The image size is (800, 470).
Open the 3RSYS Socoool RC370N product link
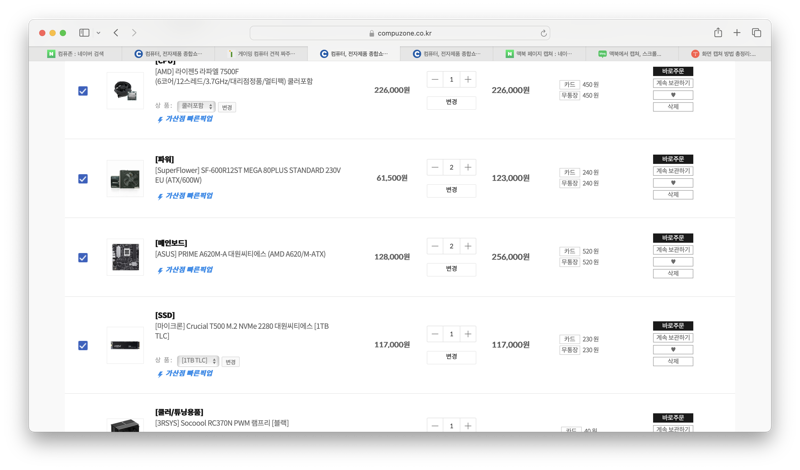[x=222, y=423]
